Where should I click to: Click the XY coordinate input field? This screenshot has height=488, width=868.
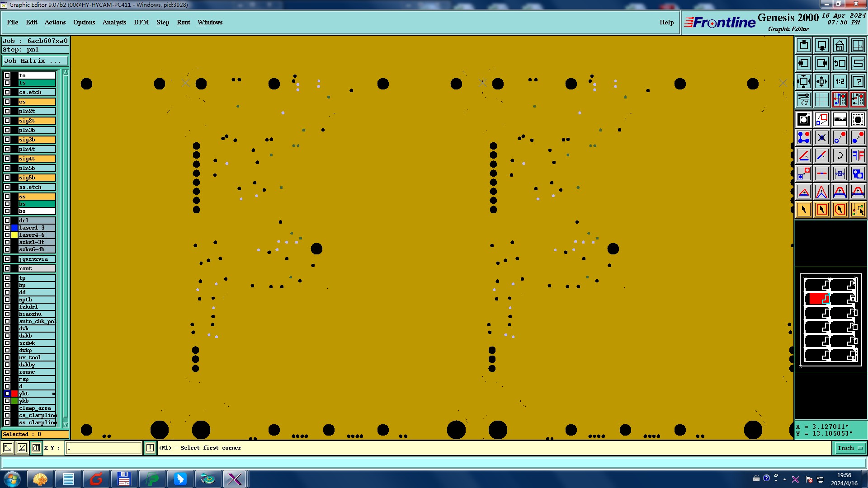pos(104,448)
